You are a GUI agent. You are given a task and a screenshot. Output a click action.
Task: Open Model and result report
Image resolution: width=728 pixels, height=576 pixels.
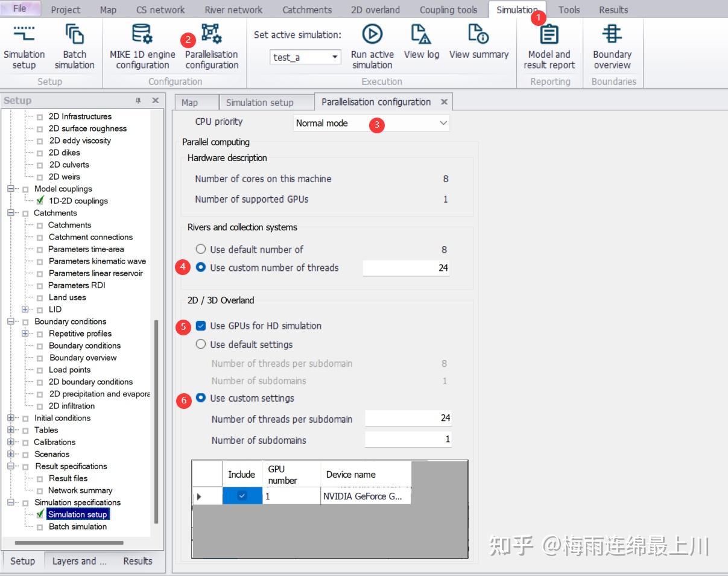[549, 47]
